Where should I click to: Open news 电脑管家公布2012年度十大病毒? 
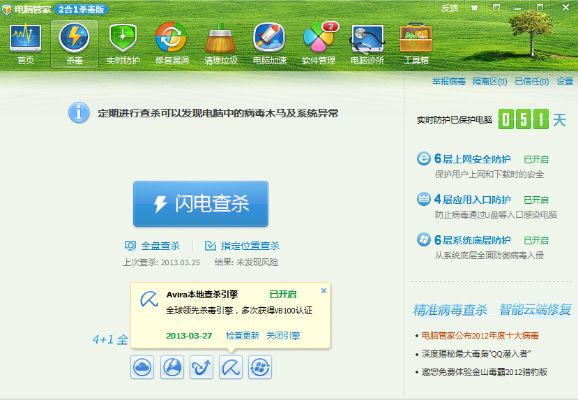(x=480, y=335)
